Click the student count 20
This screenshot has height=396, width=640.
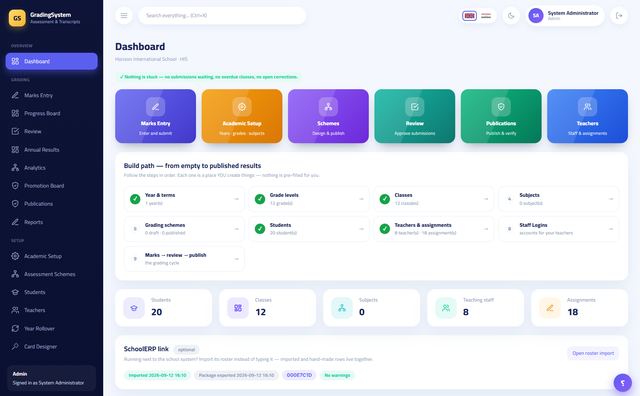click(157, 312)
